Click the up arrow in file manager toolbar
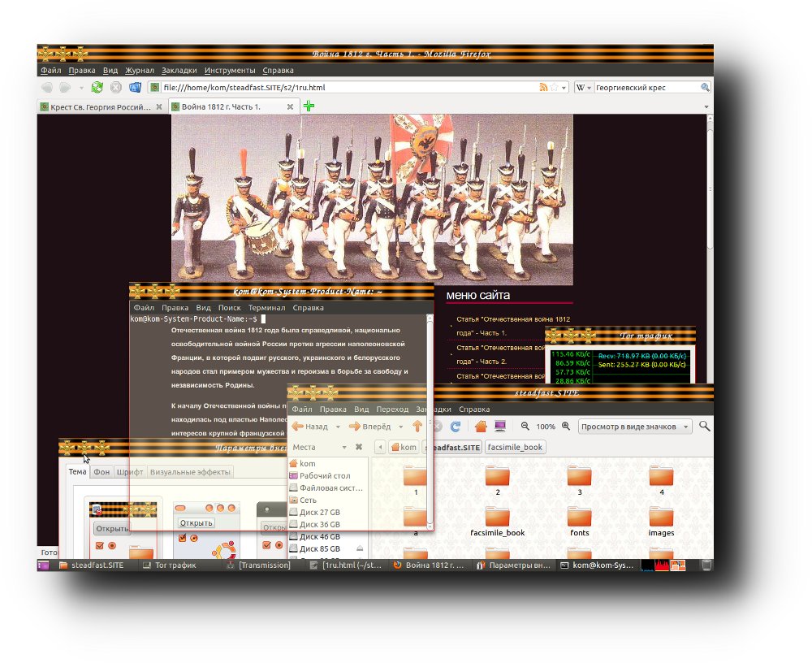Image resolution: width=812 pixels, height=663 pixels. click(417, 426)
